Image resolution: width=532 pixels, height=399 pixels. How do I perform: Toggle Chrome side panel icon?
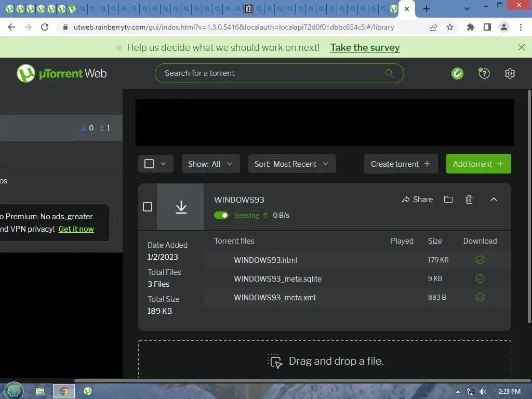(x=487, y=27)
